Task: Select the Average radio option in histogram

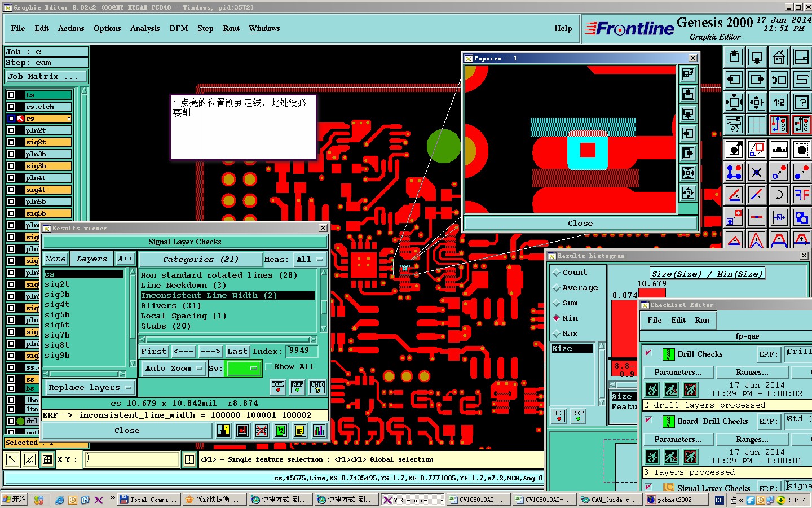Action: point(556,288)
